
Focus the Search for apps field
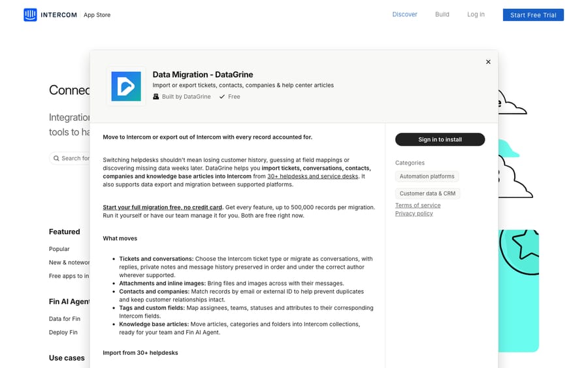pyautogui.click(x=70, y=158)
